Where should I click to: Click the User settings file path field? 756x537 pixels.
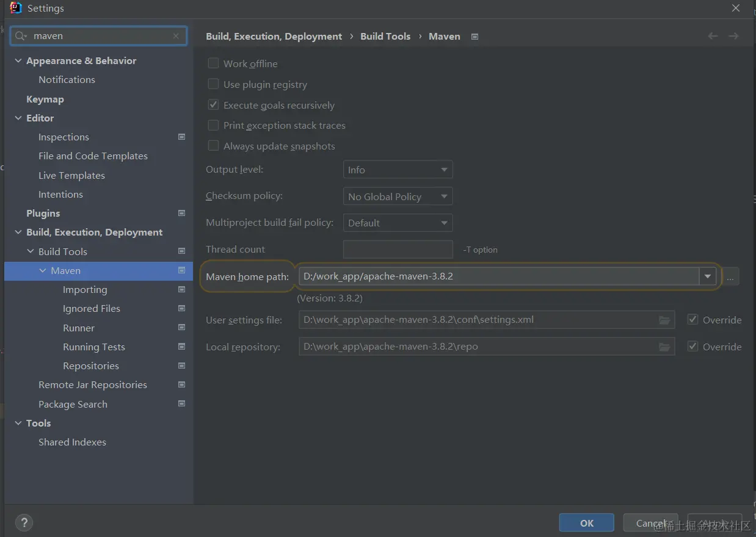tap(487, 320)
